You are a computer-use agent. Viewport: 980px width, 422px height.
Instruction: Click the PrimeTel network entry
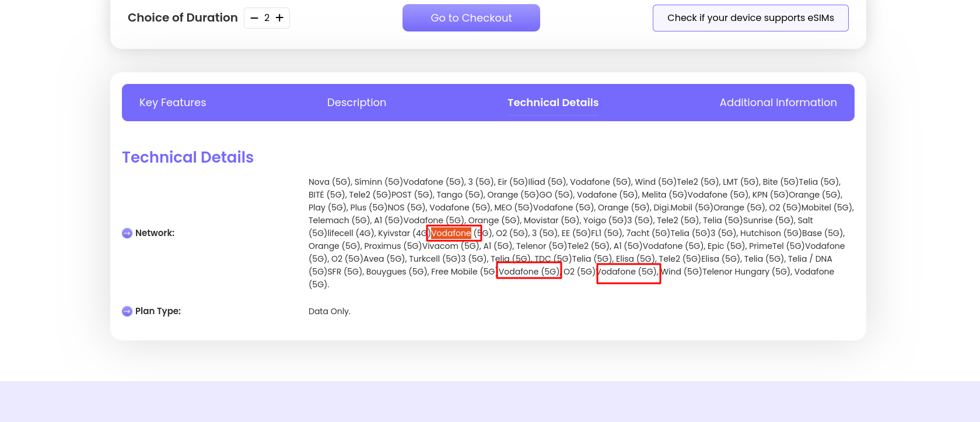(x=766, y=246)
